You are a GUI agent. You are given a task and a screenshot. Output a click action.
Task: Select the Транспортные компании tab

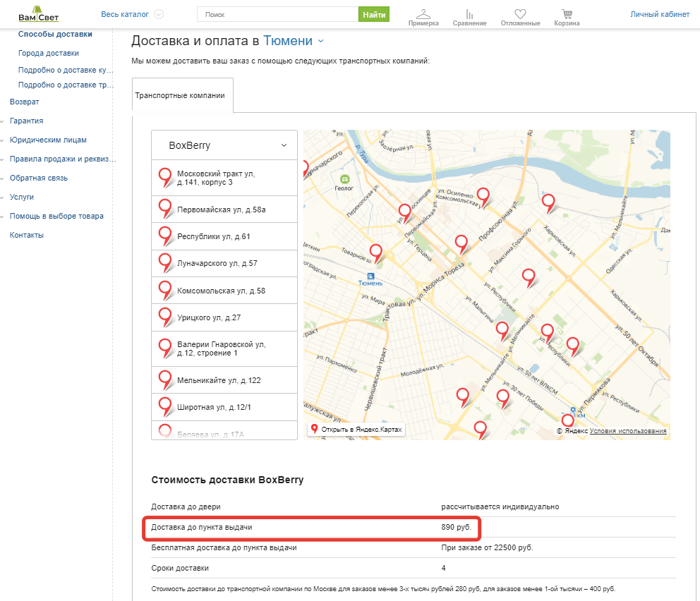coord(182,95)
